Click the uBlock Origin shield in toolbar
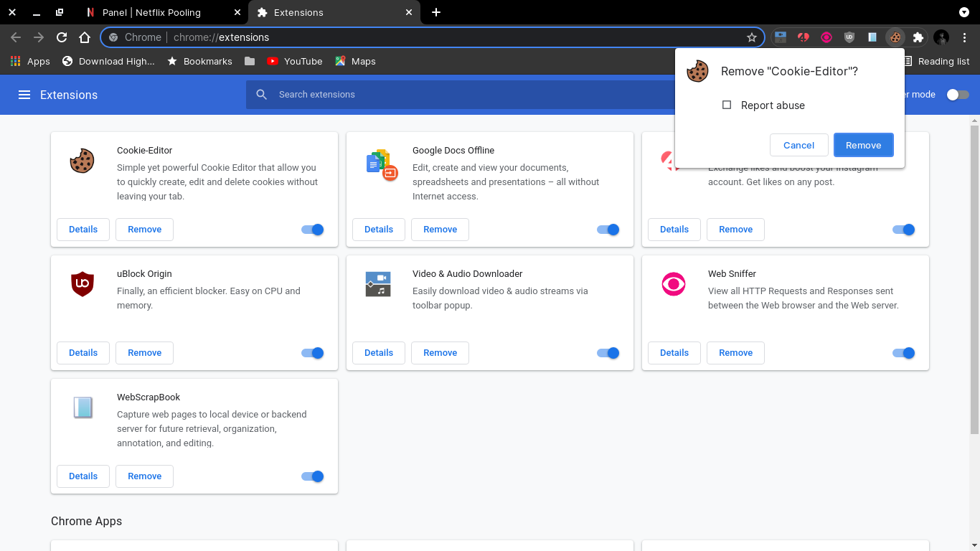Image resolution: width=980 pixels, height=551 pixels. (x=849, y=37)
